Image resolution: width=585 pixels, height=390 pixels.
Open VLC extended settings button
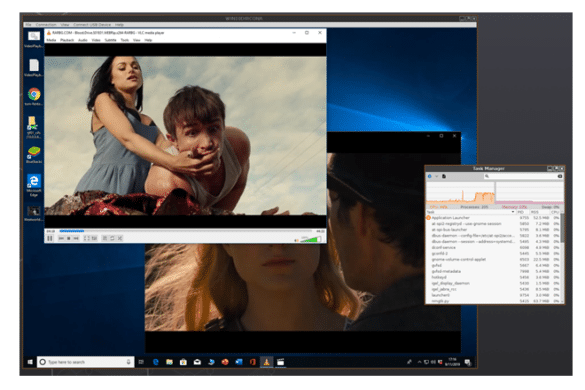94,238
